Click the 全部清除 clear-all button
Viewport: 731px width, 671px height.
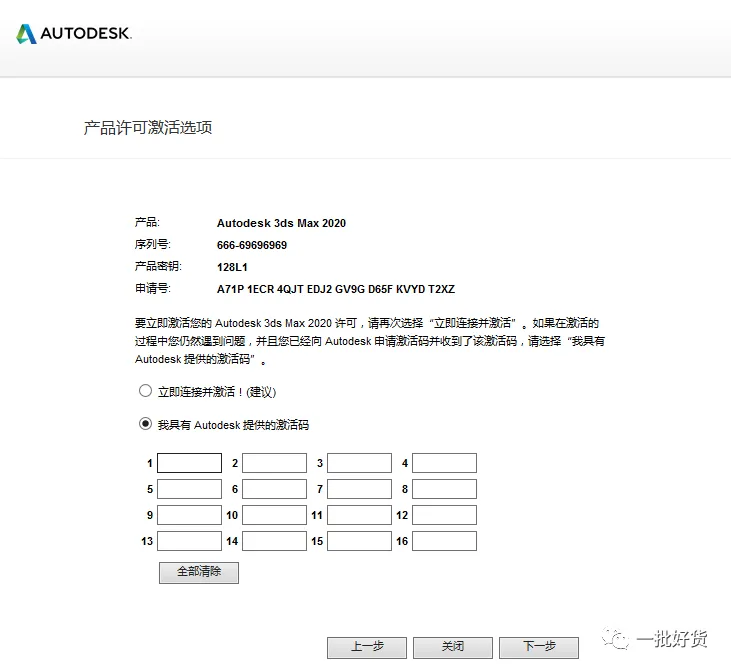point(199,573)
